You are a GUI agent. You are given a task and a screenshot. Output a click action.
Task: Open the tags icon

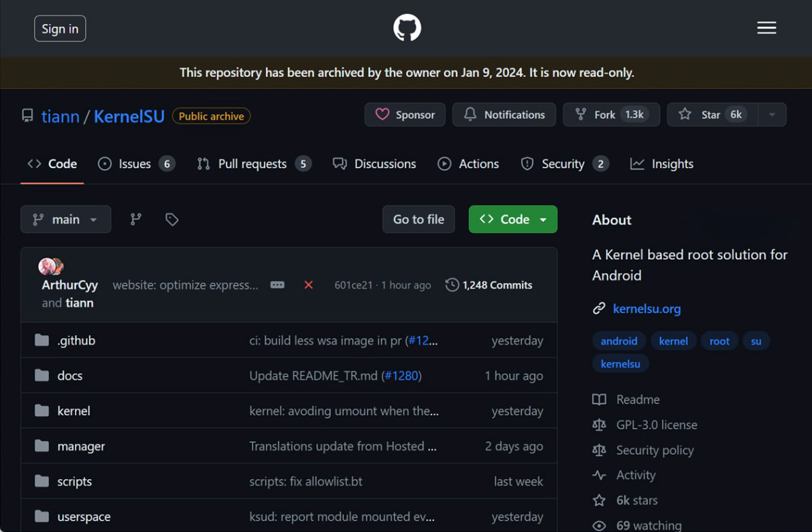click(x=172, y=219)
